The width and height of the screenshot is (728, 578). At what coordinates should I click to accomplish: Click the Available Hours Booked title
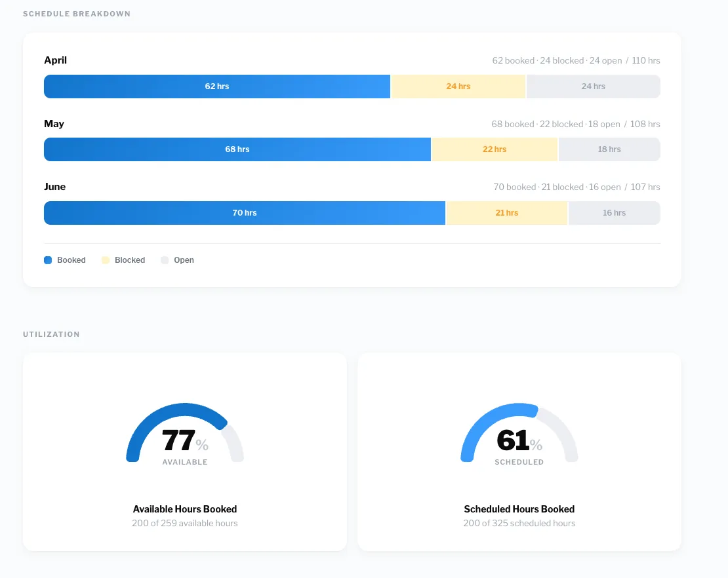[185, 509]
